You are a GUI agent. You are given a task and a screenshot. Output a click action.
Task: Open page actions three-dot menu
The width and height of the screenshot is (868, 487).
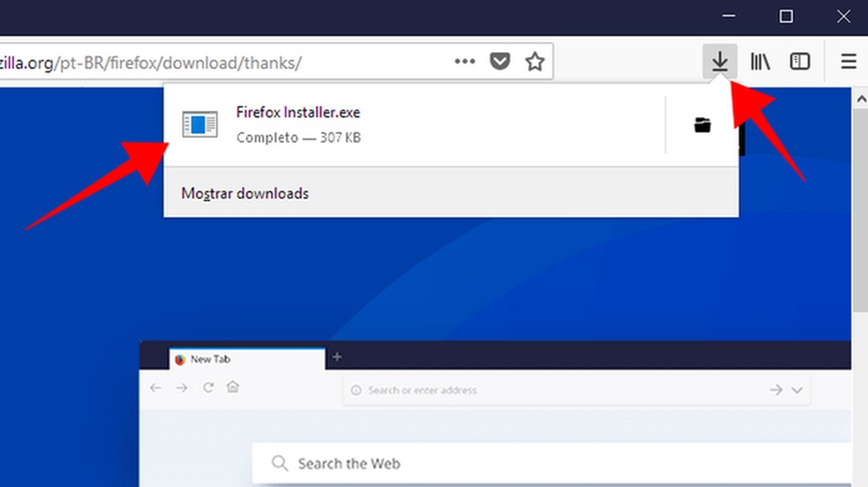pos(465,62)
